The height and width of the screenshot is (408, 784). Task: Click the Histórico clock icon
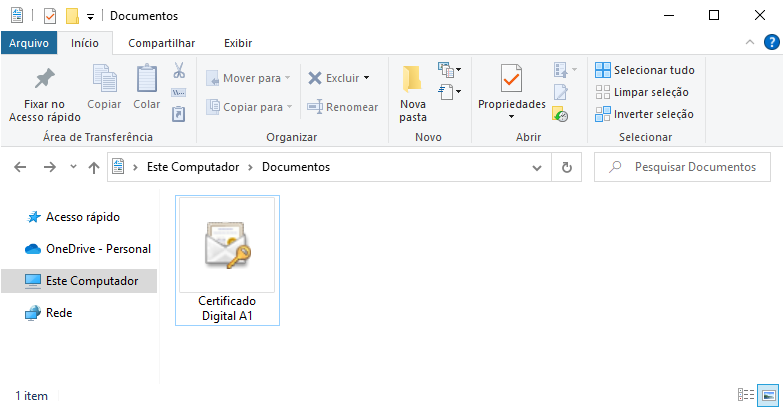click(560, 114)
